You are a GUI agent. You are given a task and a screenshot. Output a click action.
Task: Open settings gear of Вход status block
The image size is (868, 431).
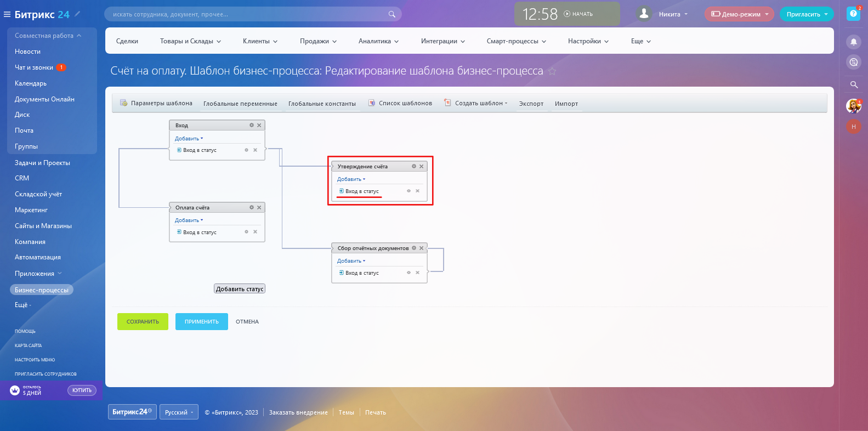click(x=252, y=125)
